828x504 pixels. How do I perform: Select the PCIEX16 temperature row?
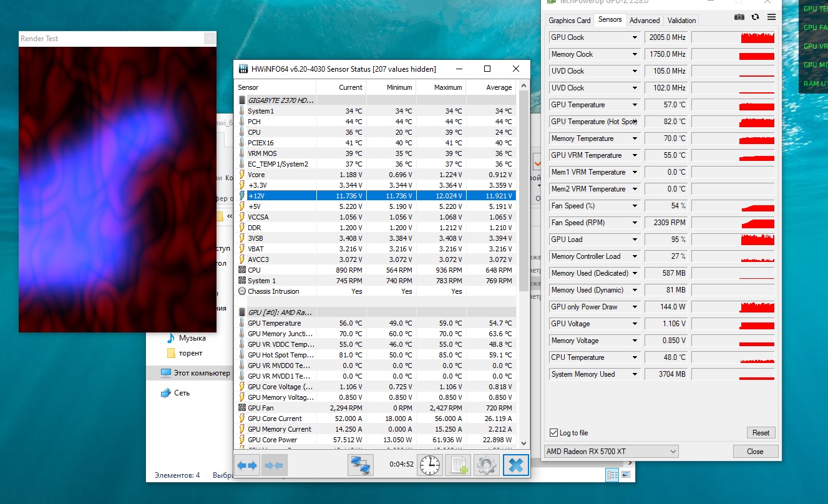click(x=376, y=143)
